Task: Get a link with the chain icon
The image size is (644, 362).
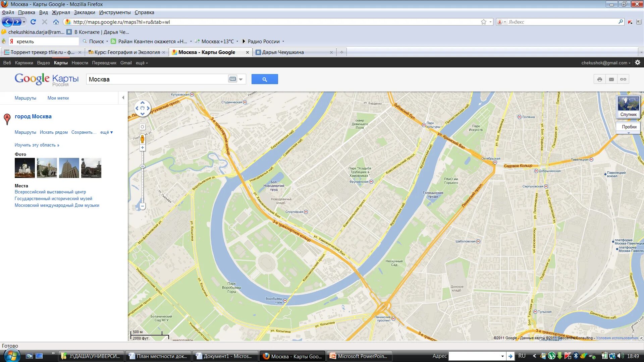Action: 623,79
